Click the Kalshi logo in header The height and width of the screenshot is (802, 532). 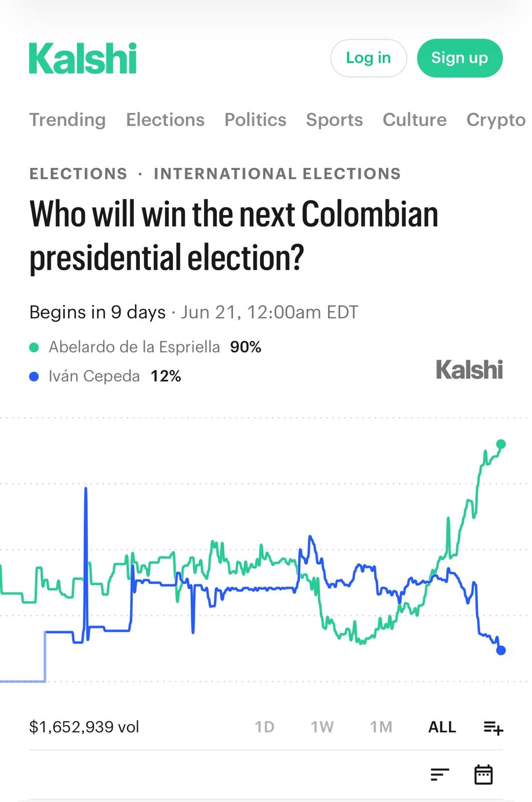pos(83,58)
